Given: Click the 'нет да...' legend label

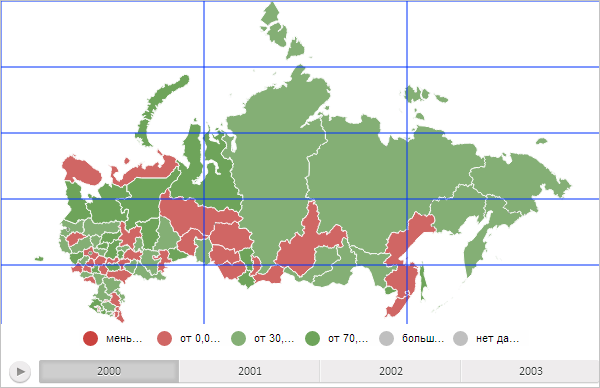Looking at the screenshot, I should coord(497,339).
